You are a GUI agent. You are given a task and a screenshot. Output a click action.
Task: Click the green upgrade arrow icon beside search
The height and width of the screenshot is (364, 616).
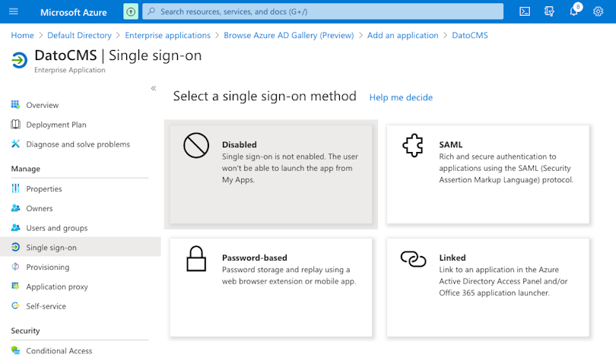[x=131, y=11]
